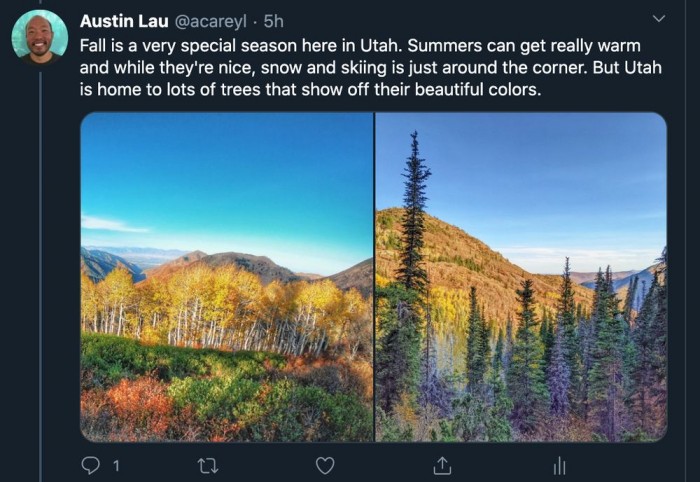This screenshot has height=482, width=700.
Task: Like the tweet with the heart icon
Action: [x=325, y=466]
